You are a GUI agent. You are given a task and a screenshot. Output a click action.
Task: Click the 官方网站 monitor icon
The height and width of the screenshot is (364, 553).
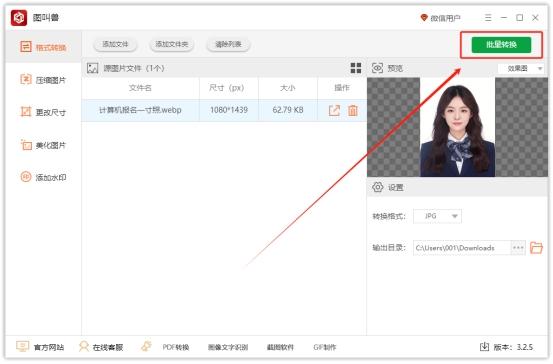point(23,346)
